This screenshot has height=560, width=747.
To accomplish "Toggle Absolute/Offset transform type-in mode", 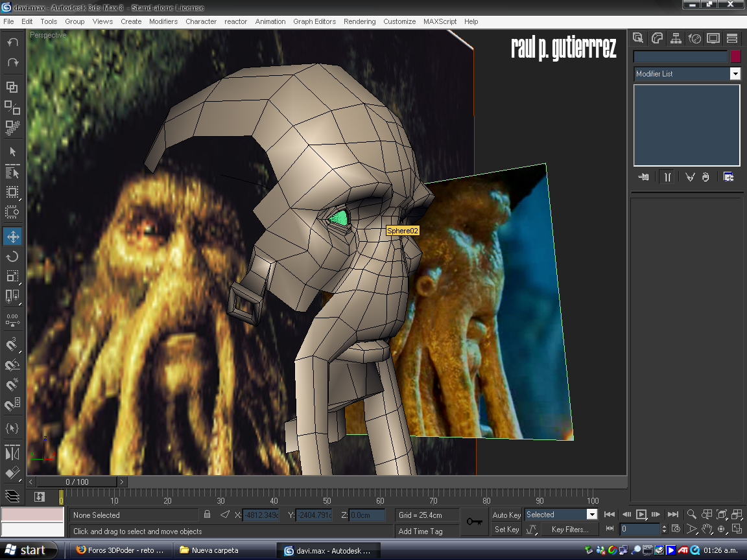I will [x=225, y=515].
